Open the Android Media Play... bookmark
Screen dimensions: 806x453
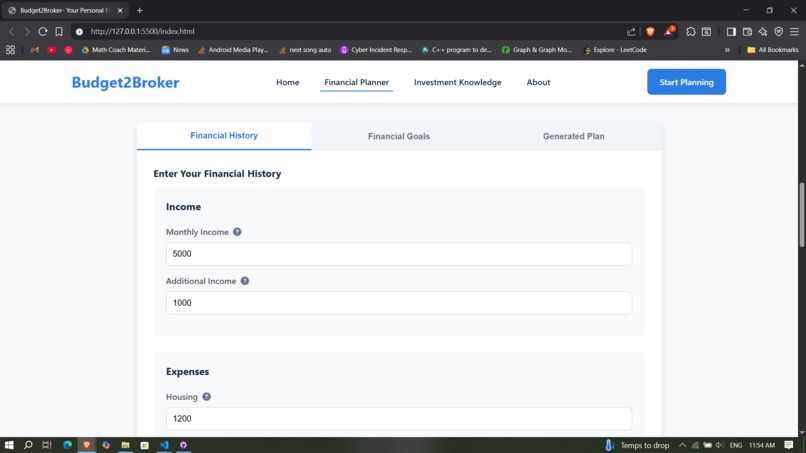(233, 50)
